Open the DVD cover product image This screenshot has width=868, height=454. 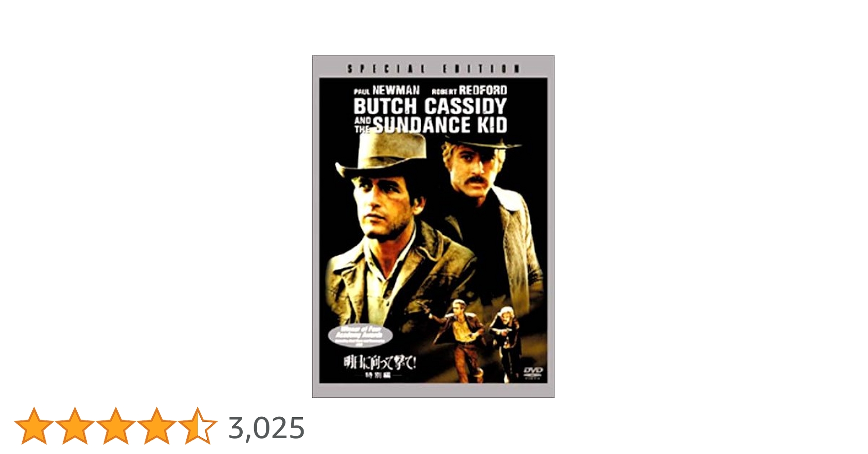point(433,227)
